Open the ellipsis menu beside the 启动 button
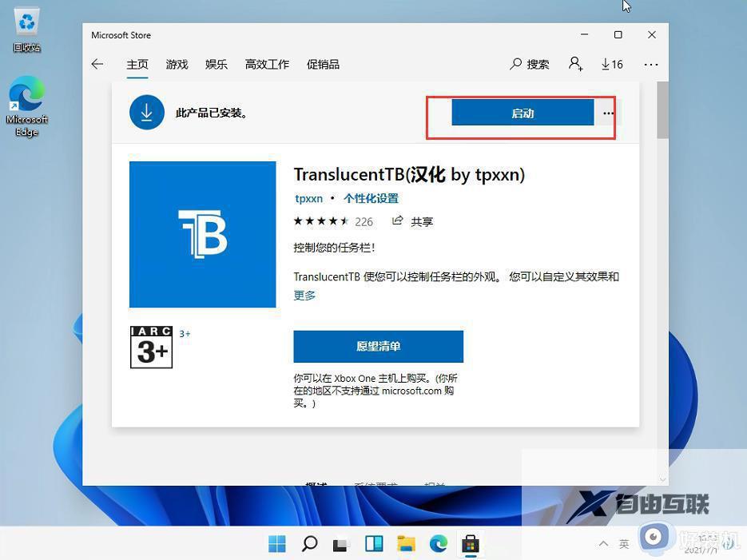 [608, 113]
